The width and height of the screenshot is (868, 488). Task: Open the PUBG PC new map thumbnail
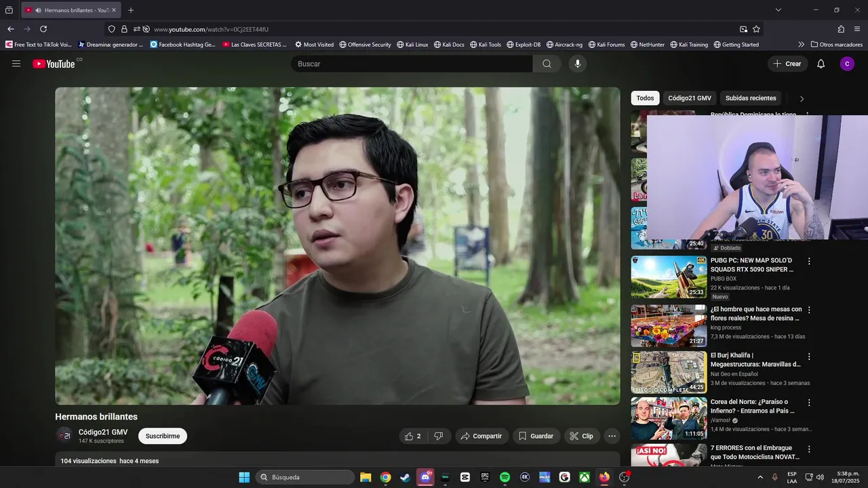pos(669,277)
